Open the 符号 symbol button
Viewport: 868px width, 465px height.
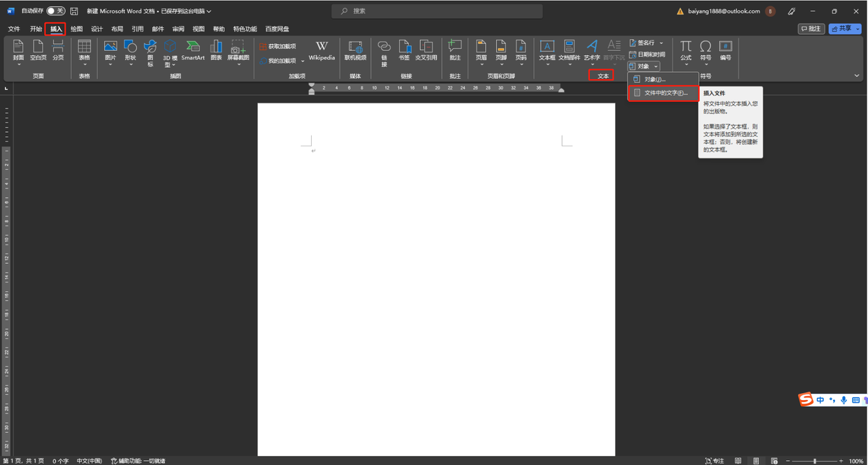tap(706, 50)
